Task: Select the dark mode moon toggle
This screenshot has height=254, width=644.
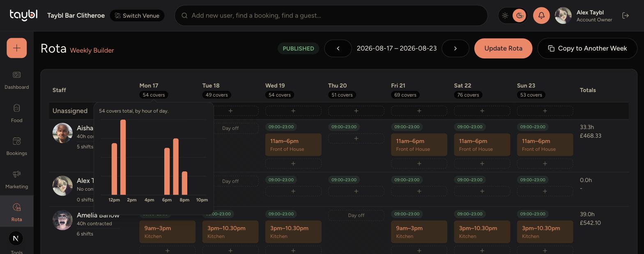Action: click(x=520, y=16)
